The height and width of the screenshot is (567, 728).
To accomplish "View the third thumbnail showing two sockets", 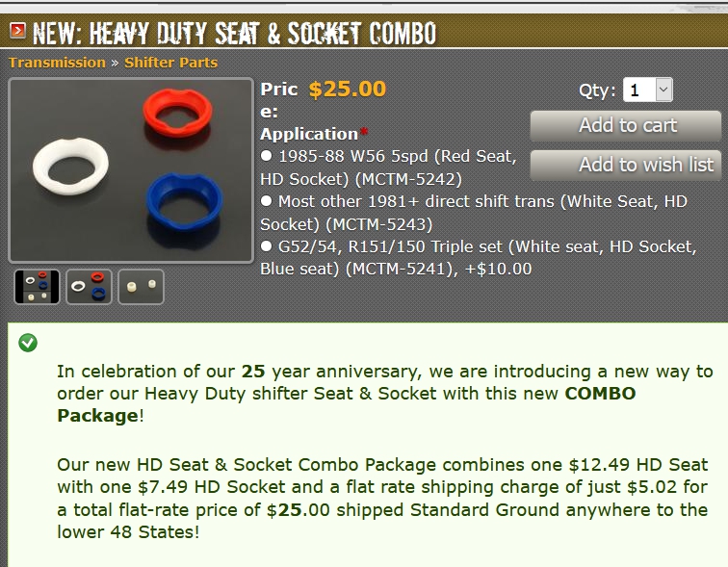I will pyautogui.click(x=141, y=287).
